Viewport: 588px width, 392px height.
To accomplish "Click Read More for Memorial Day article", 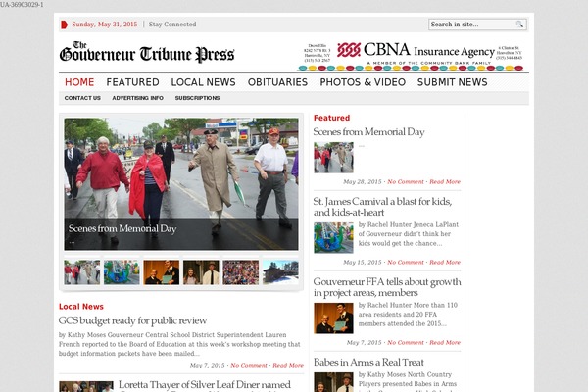I will [x=445, y=181].
